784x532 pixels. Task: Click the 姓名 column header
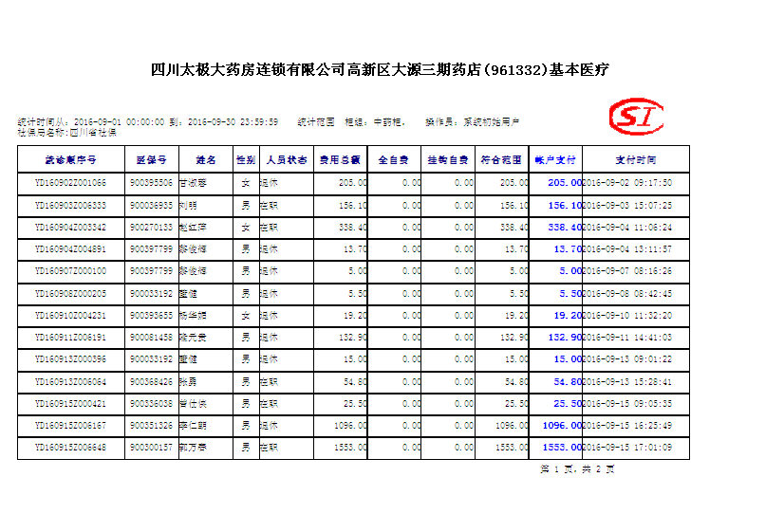tap(206, 160)
